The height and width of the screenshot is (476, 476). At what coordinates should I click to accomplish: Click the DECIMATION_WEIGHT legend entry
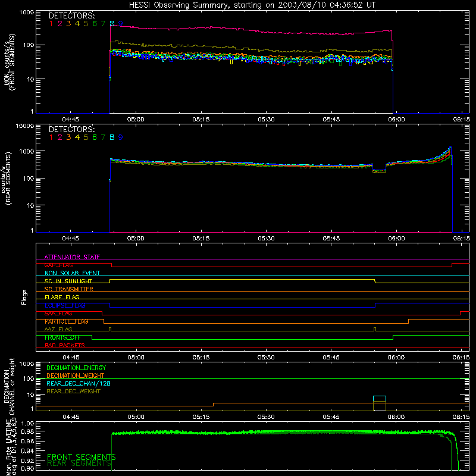click(x=76, y=375)
